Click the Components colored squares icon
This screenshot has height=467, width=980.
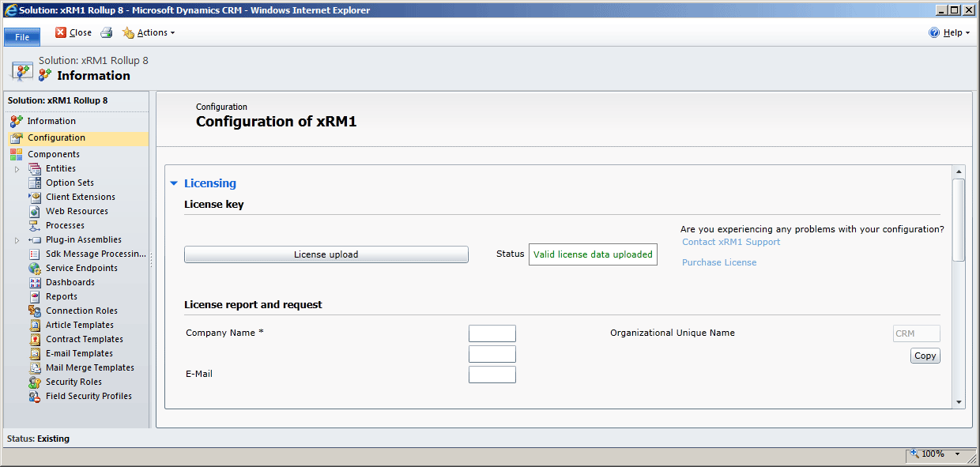pos(17,154)
